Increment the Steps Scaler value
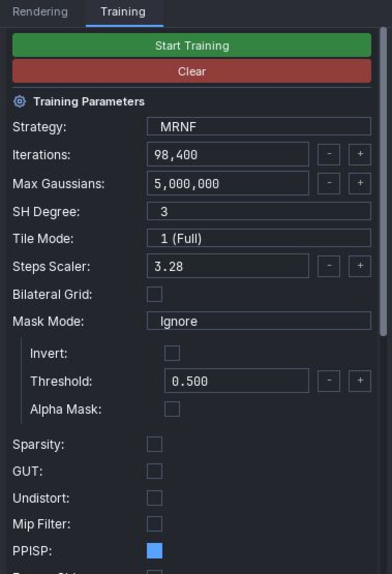 click(x=360, y=266)
